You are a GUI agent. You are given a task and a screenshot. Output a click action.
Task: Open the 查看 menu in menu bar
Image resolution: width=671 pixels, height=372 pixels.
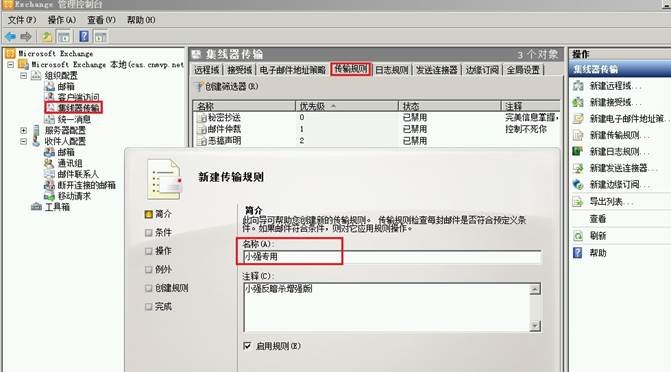coord(101,20)
